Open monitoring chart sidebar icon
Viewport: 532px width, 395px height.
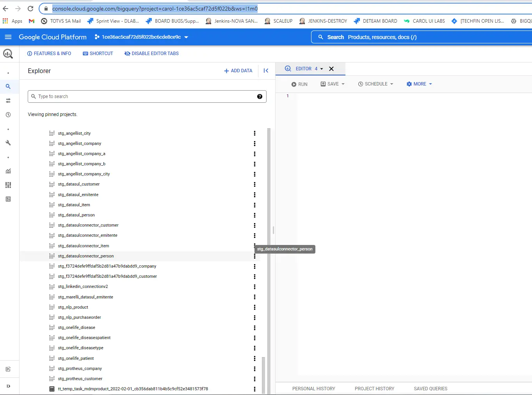tap(8, 171)
